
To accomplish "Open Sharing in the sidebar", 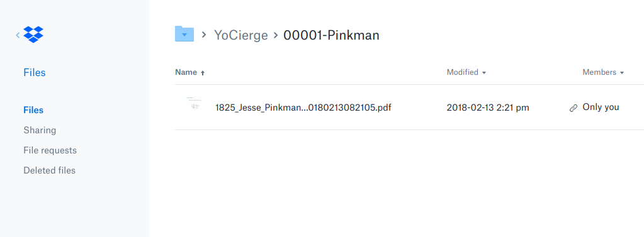I will 40,130.
